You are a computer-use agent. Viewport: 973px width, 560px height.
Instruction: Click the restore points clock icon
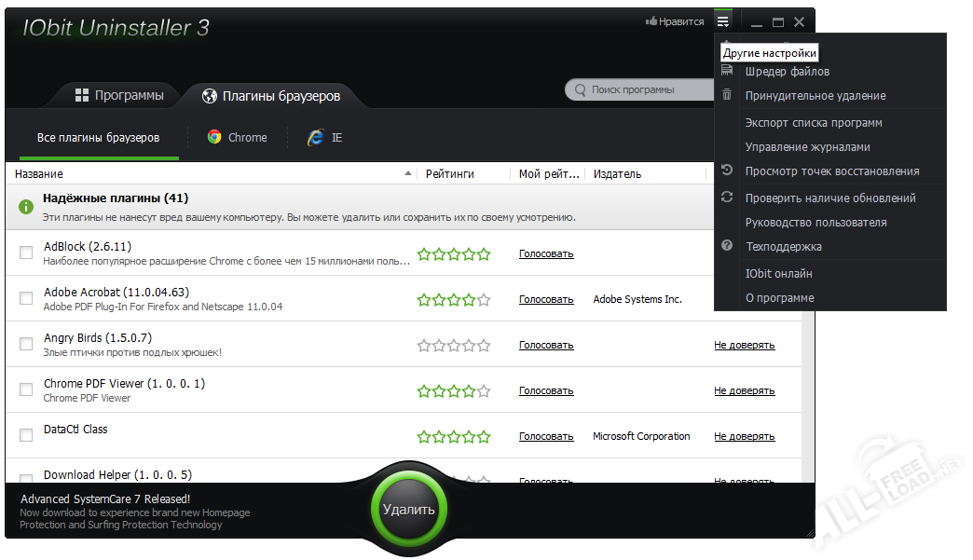(x=727, y=171)
